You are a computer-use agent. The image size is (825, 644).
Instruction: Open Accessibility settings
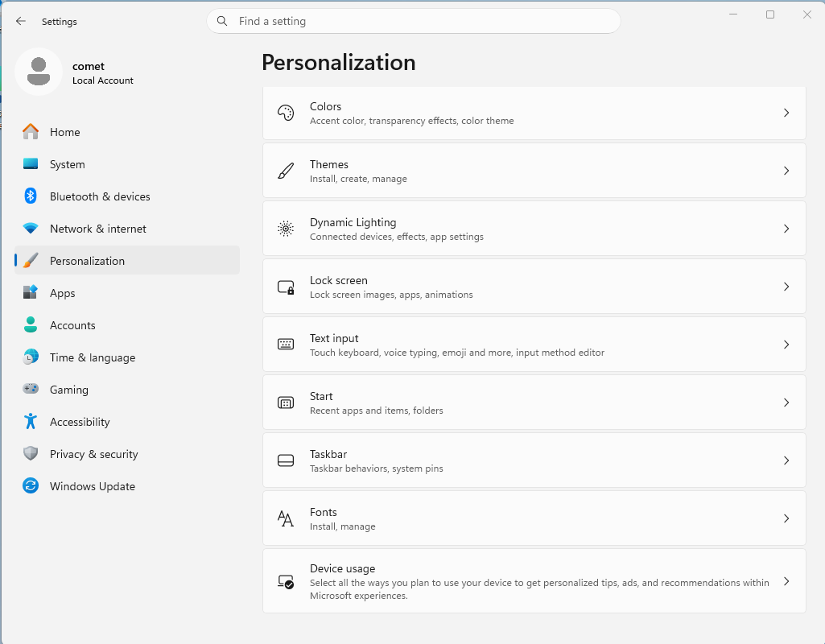click(x=127, y=422)
